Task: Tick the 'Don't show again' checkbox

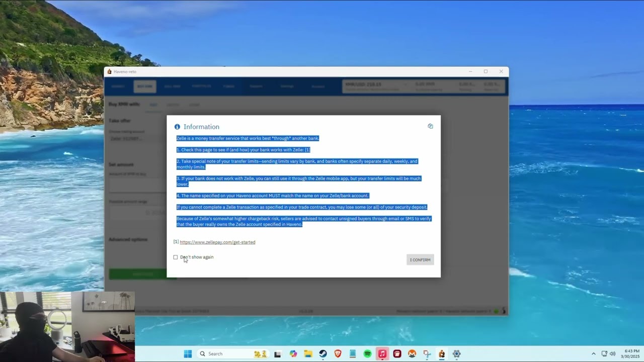Action: pyautogui.click(x=176, y=257)
